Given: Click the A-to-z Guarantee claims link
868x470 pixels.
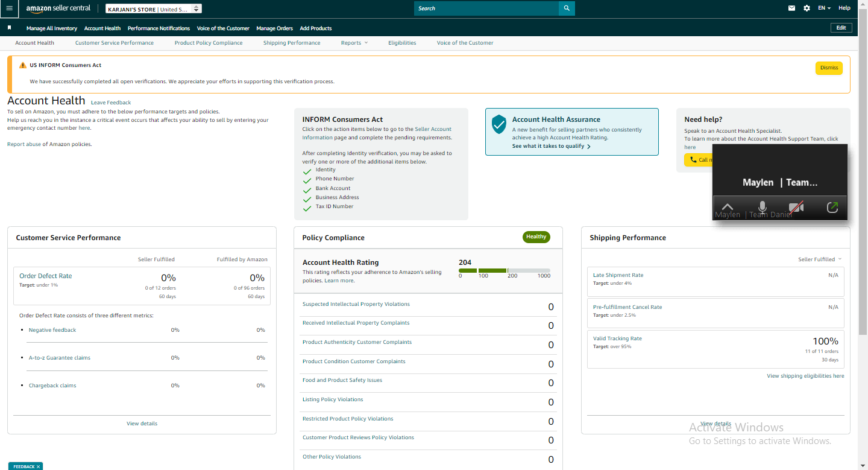Looking at the screenshot, I should click(60, 358).
